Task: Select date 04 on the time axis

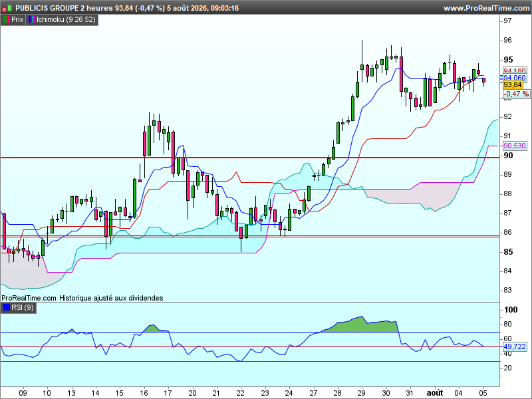Action: coord(459,393)
